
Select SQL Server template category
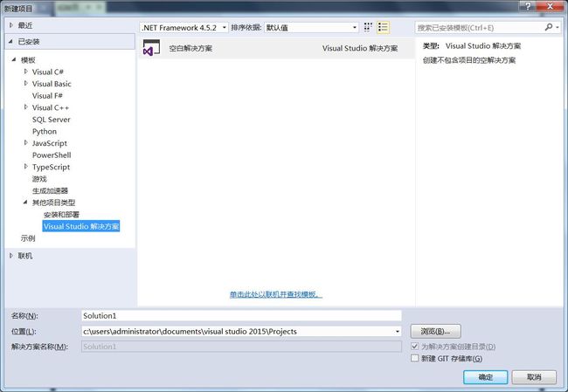pyautogui.click(x=51, y=120)
